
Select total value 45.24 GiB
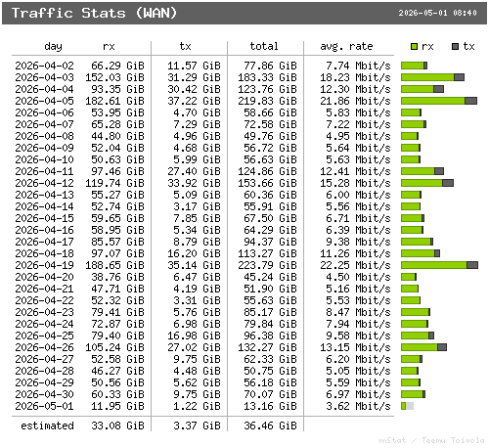tap(270, 277)
